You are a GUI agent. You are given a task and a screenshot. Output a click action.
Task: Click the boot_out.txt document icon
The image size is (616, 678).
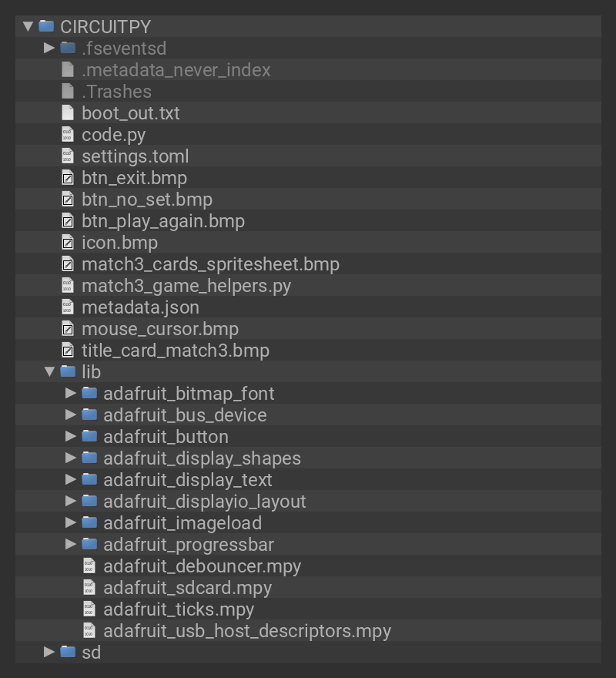pos(68,112)
